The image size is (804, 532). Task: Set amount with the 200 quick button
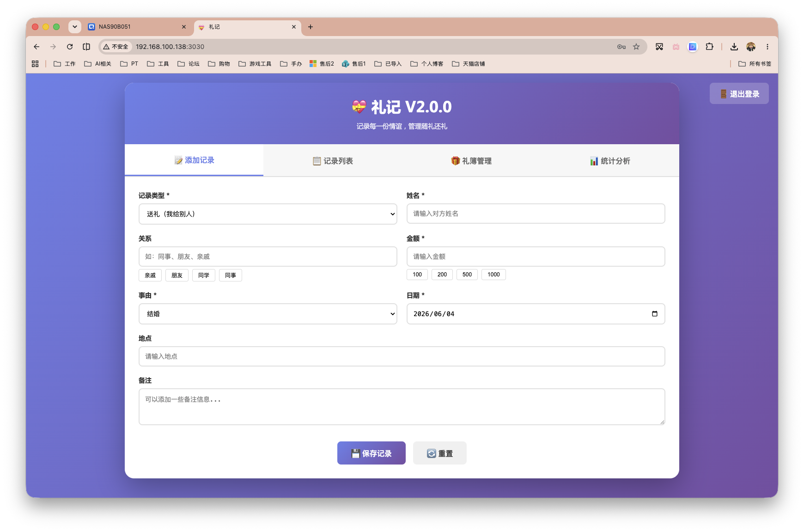(442, 275)
